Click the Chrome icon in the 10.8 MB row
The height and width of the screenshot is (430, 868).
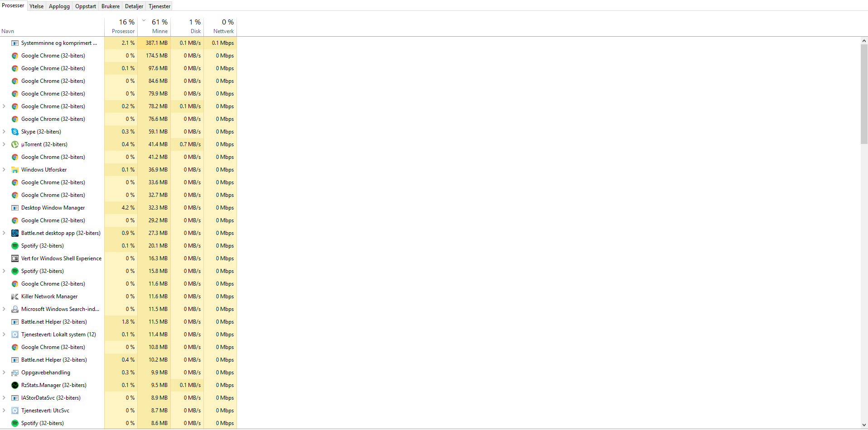click(x=15, y=347)
